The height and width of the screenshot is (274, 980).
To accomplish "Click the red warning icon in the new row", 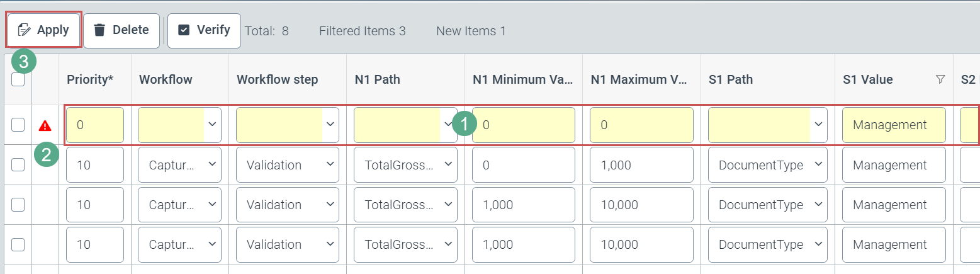I will (x=45, y=125).
